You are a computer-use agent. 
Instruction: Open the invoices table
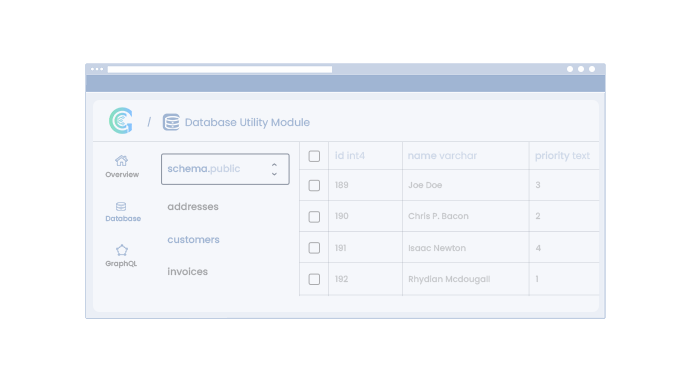click(187, 272)
